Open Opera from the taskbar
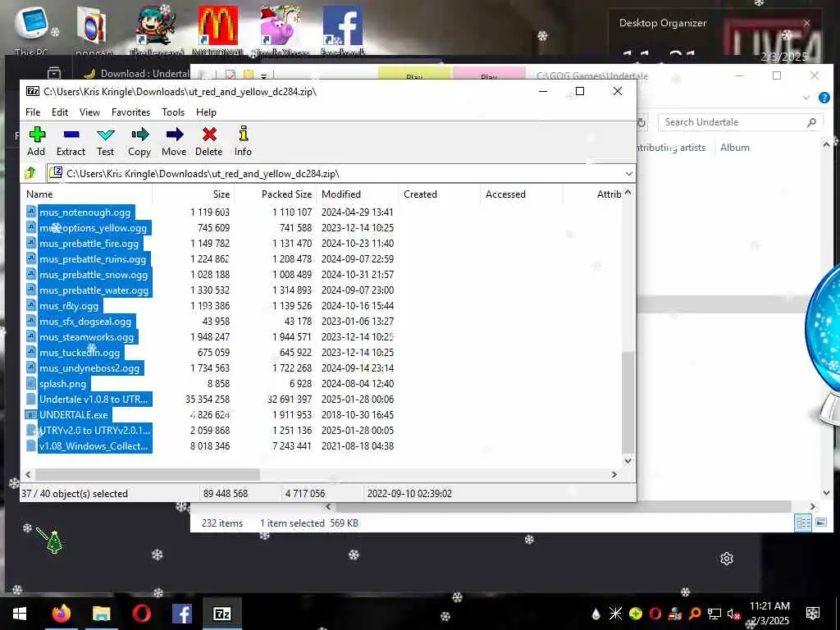 pos(141,614)
